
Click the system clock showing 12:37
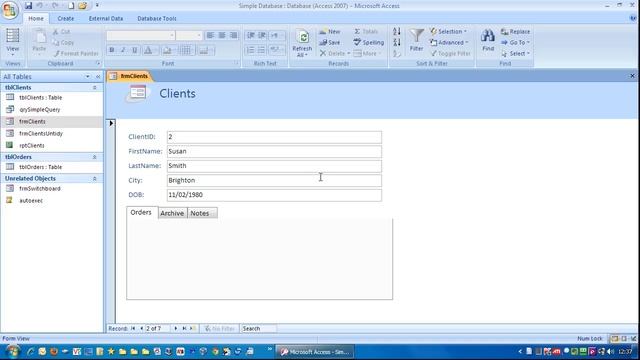click(x=625, y=351)
